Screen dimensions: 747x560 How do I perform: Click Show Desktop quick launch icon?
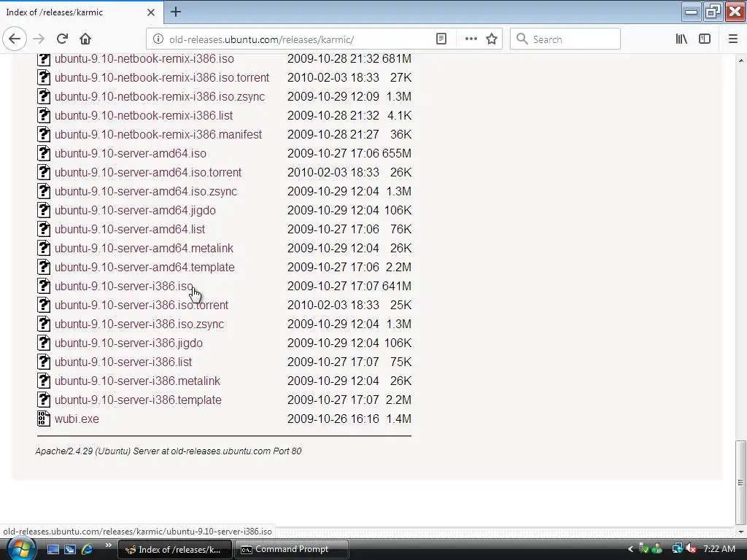[x=53, y=549]
